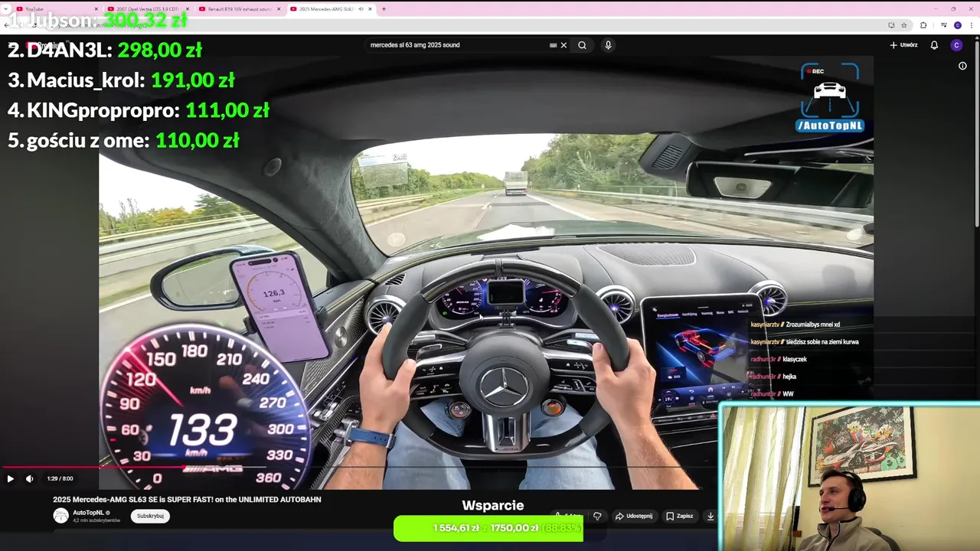Click the Macius_krol 191,00 zł entry
Viewport: 980px width, 551px height.
point(121,80)
